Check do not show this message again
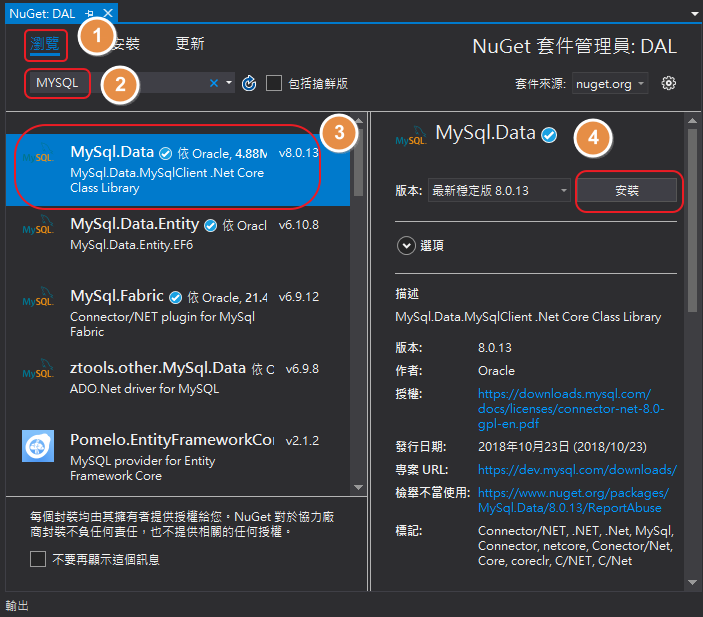Viewport: 703px width, 617px height. click(38, 559)
